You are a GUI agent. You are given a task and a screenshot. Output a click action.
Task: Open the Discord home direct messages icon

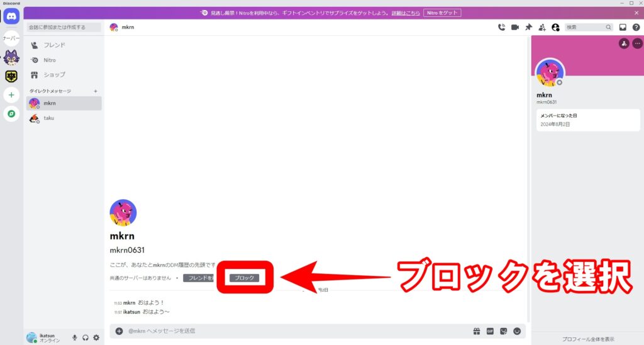pos(11,16)
